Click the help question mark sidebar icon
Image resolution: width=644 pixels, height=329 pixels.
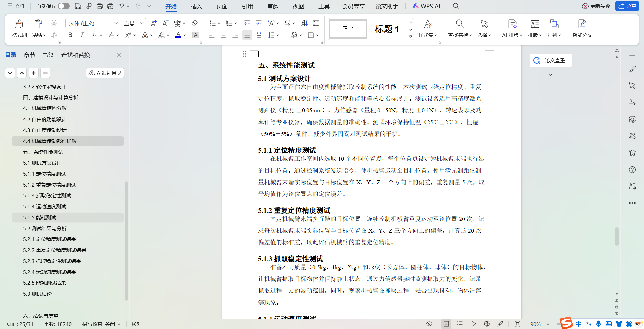click(632, 170)
